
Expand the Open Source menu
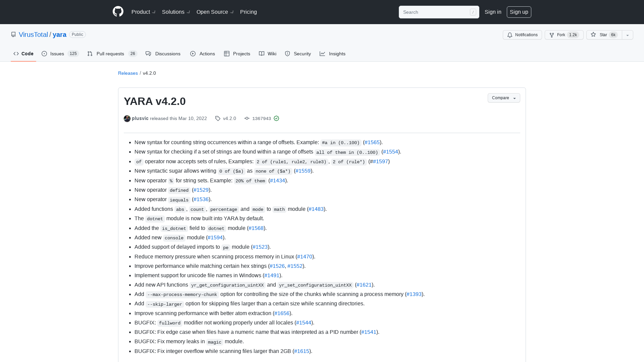215,12
